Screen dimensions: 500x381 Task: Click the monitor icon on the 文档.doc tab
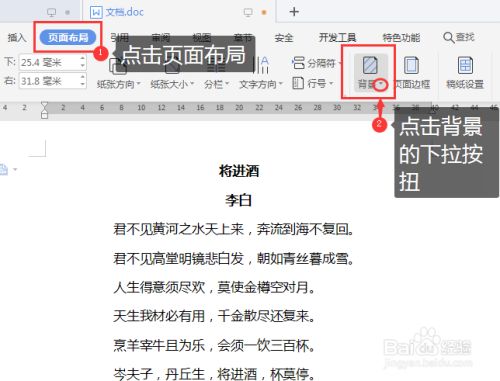point(248,12)
